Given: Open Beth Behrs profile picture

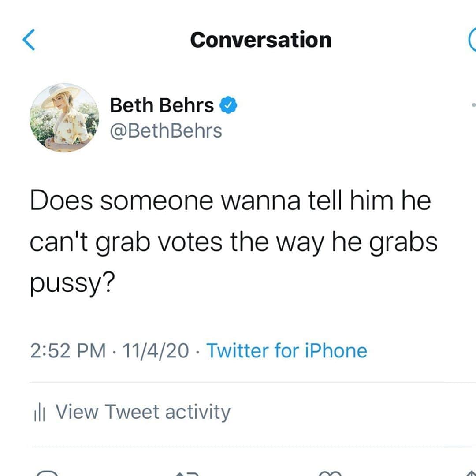Looking at the screenshot, I should tap(64, 118).
